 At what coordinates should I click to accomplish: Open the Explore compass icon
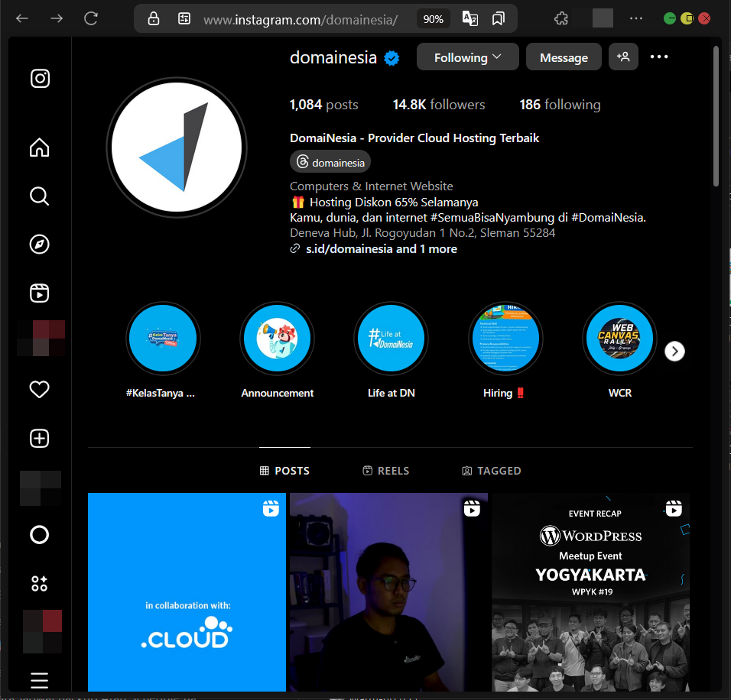coord(40,245)
